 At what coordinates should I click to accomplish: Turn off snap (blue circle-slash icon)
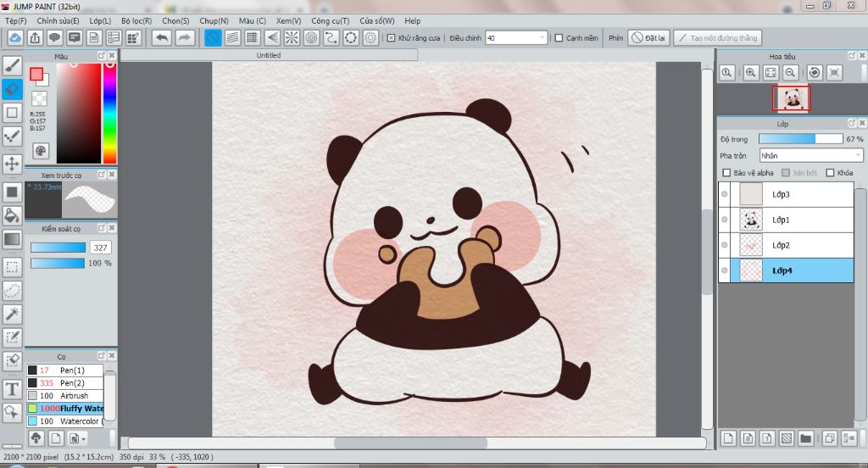point(213,37)
